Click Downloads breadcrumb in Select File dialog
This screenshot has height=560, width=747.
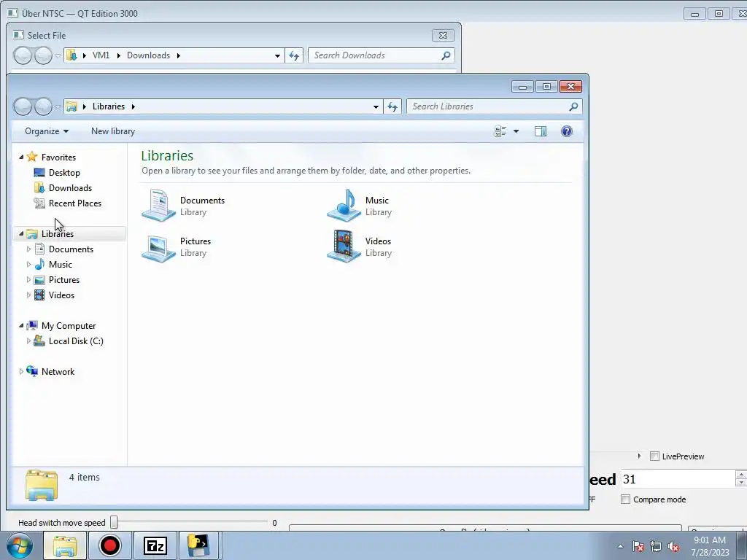click(x=148, y=55)
